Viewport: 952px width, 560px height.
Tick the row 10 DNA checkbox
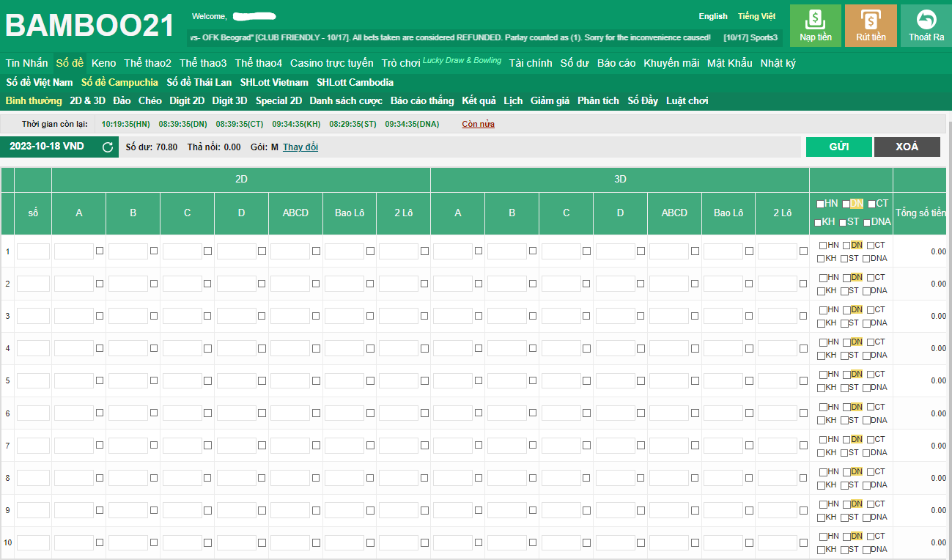(866, 550)
